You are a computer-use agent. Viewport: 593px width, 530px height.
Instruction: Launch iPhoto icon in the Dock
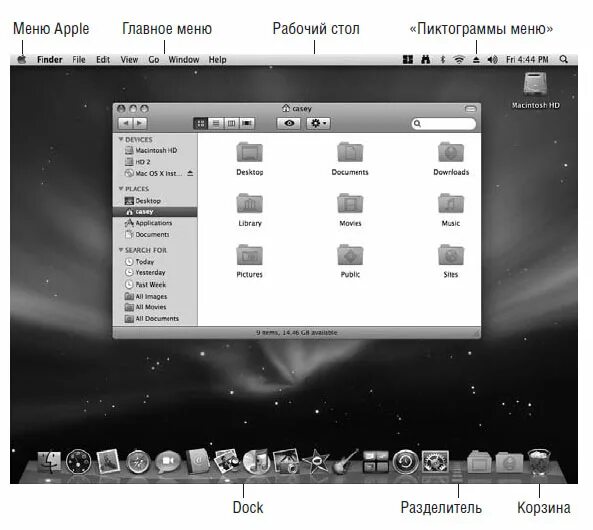point(286,462)
